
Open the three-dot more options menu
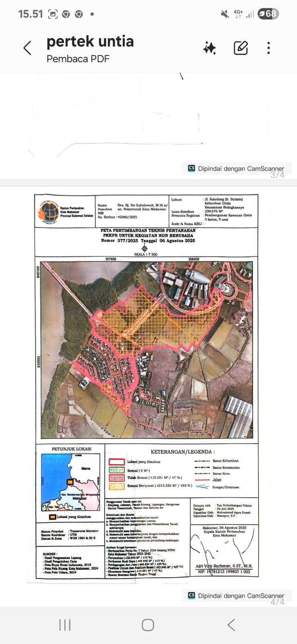tap(268, 48)
